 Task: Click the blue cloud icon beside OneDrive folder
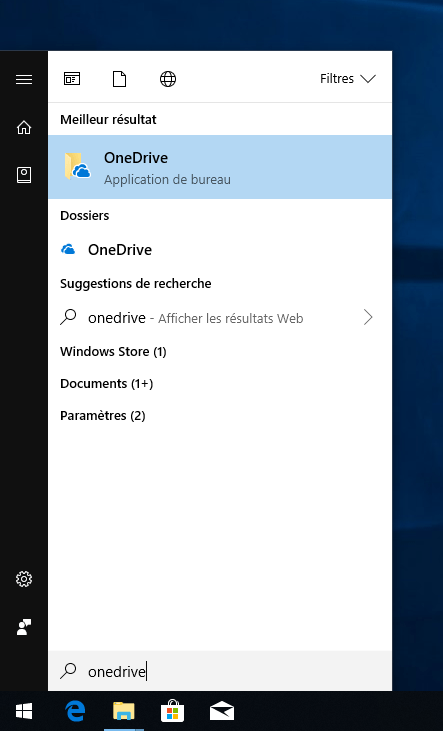point(69,249)
